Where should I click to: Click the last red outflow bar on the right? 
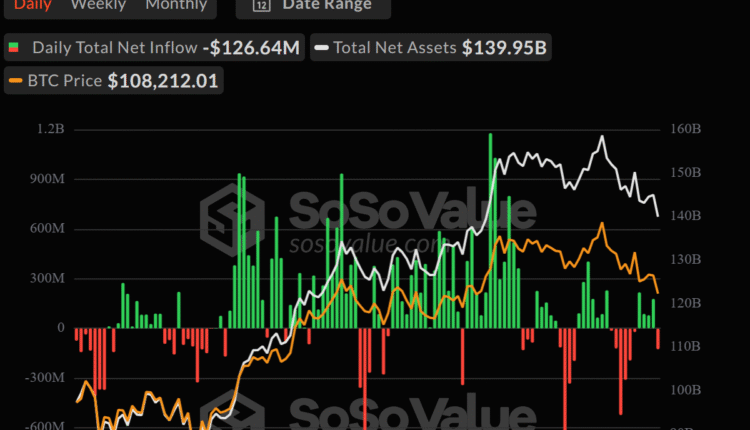tap(658, 338)
